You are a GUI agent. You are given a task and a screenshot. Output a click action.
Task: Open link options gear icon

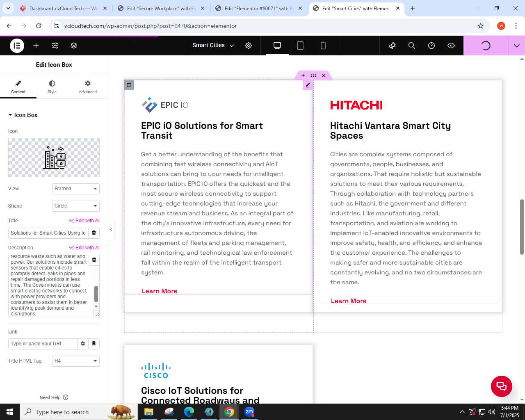(83, 344)
